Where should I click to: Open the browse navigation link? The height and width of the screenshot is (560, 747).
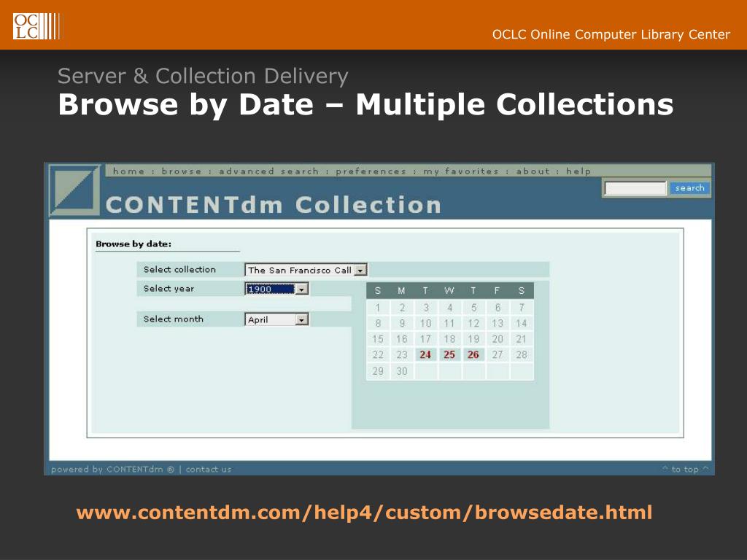pyautogui.click(x=182, y=171)
